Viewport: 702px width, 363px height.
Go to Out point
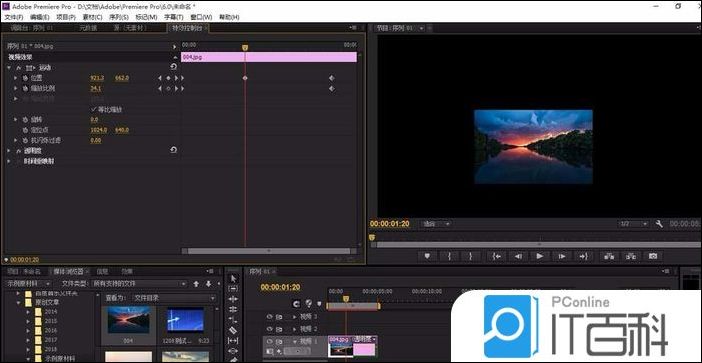pos(583,256)
